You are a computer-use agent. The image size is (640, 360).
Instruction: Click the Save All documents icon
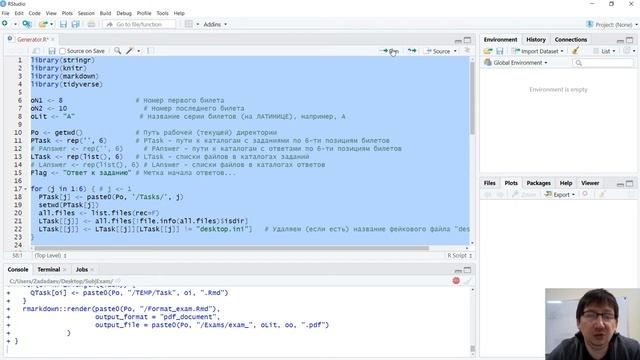(x=76, y=24)
